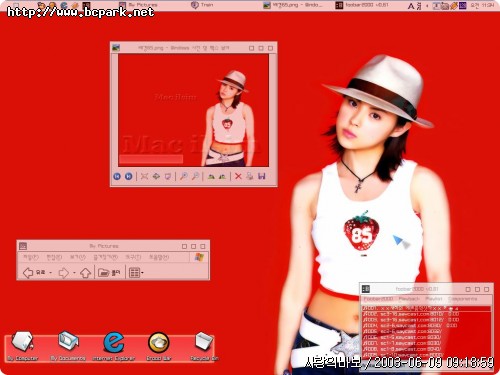Click the Back arrow in My Pictures window
The width and height of the screenshot is (500, 375).
28,273
